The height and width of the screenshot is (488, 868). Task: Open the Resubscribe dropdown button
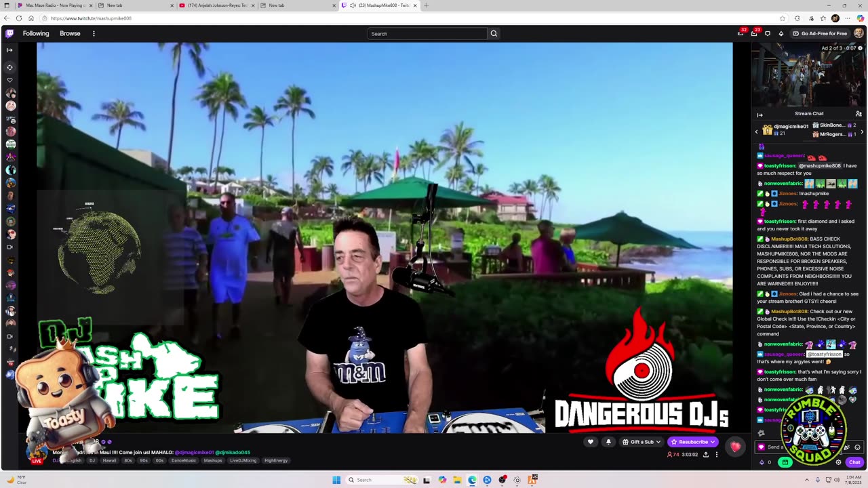coord(693,442)
